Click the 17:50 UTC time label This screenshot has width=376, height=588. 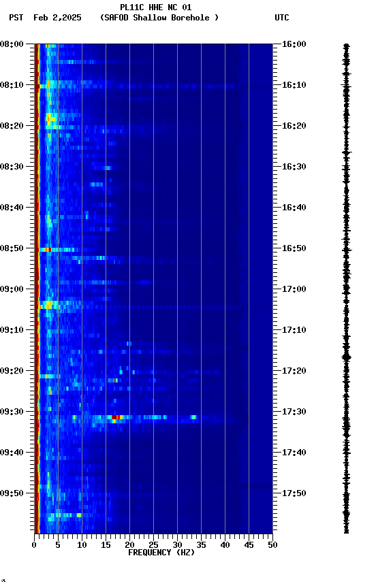point(294,493)
